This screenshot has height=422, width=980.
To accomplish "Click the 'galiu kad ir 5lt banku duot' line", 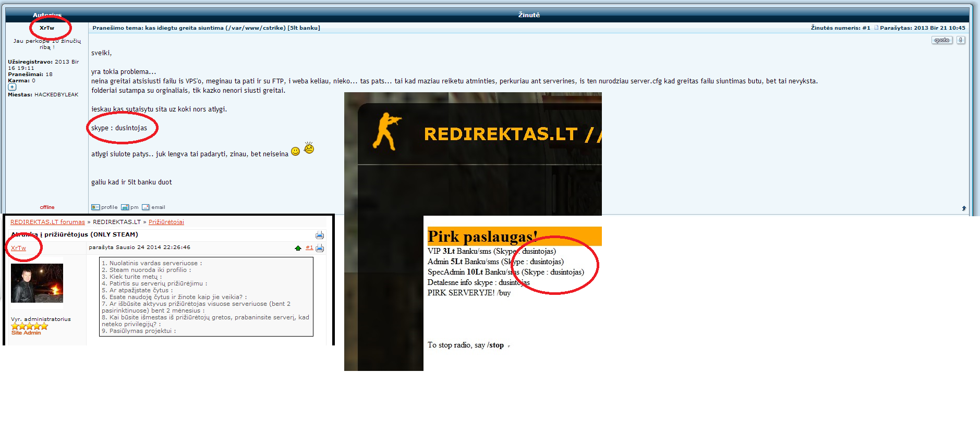I will coord(131,182).
